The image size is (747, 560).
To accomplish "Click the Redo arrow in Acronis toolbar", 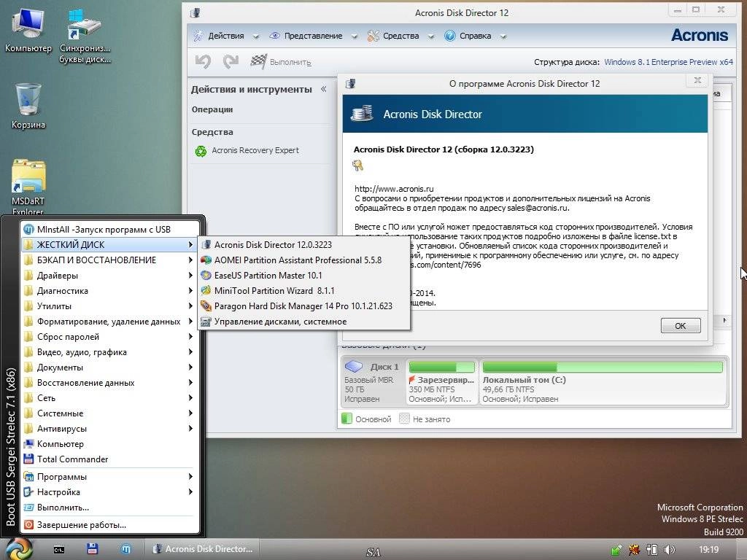I will click(231, 61).
